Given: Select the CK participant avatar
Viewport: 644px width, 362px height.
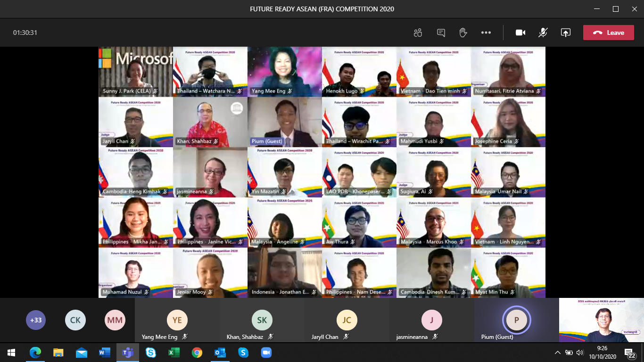Looking at the screenshot, I should pyautogui.click(x=75, y=320).
